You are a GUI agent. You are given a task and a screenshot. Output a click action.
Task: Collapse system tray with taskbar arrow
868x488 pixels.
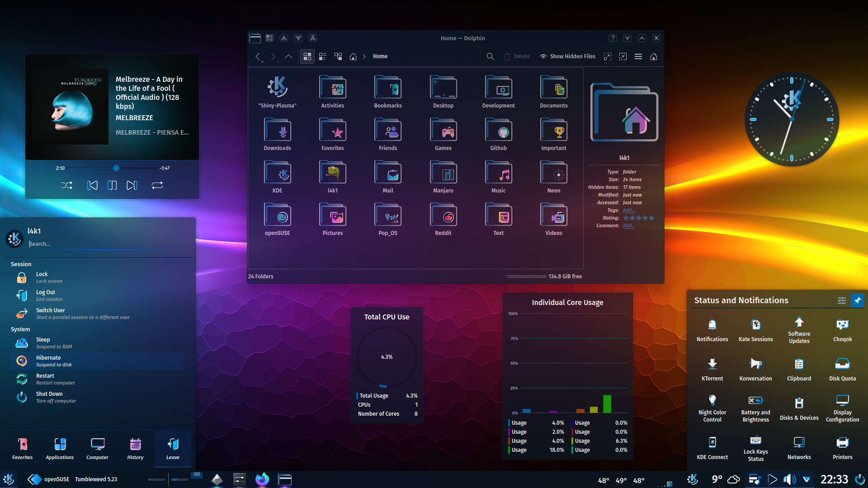coord(807,479)
